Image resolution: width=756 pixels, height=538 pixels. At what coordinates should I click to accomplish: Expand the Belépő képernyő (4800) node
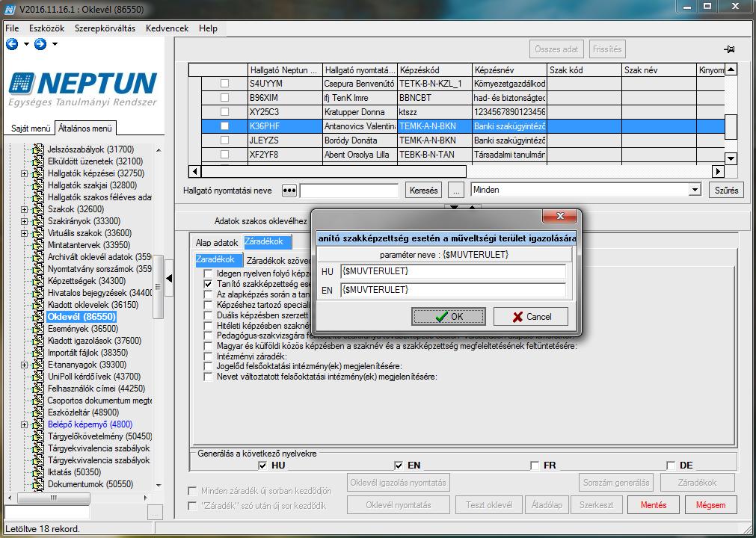click(24, 425)
